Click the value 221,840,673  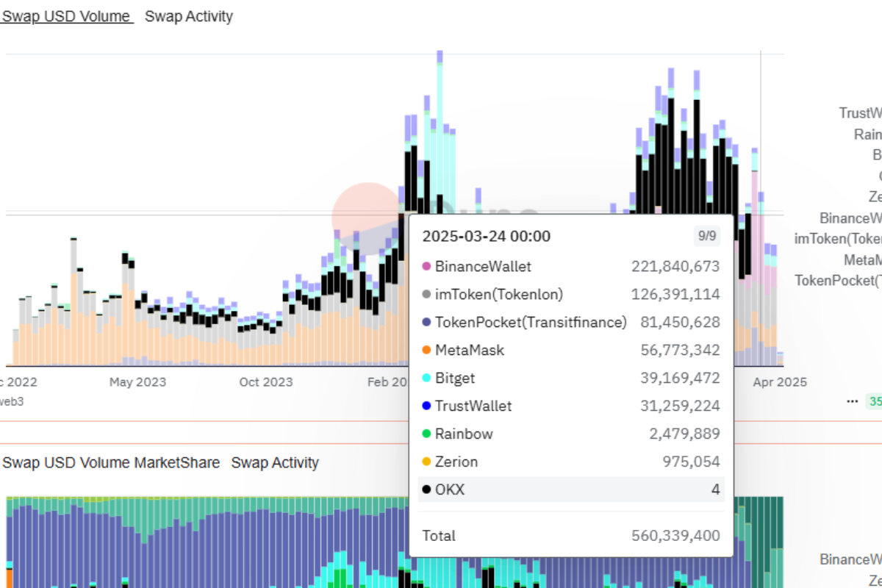pyautogui.click(x=675, y=267)
